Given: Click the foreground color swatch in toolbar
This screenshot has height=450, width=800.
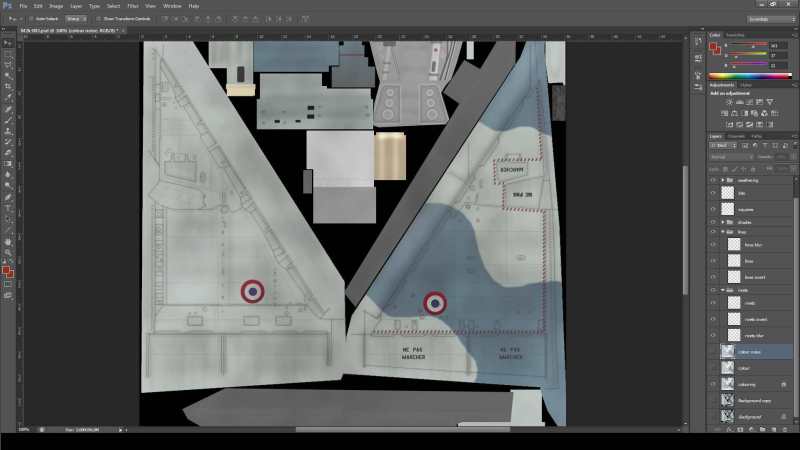Looking at the screenshot, I should tap(6, 270).
